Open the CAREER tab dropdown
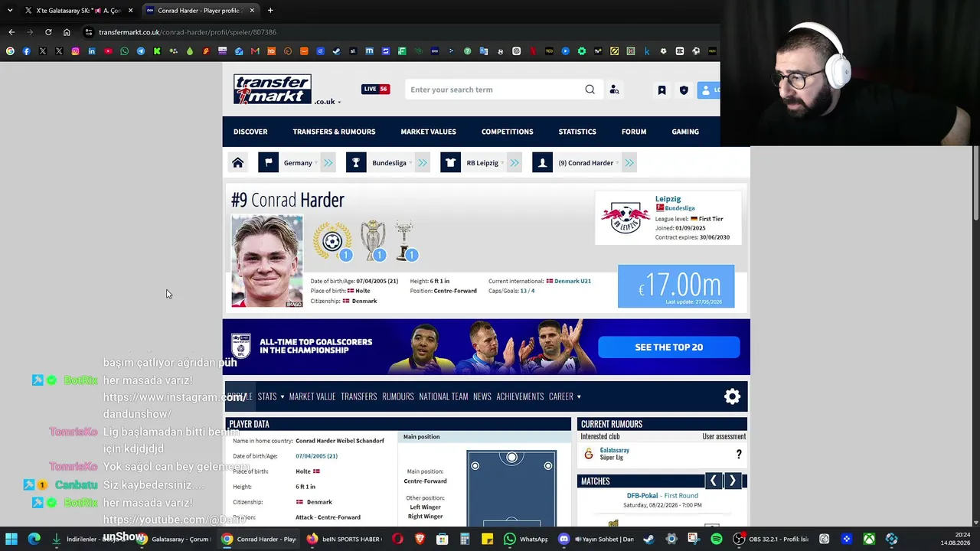 point(565,396)
